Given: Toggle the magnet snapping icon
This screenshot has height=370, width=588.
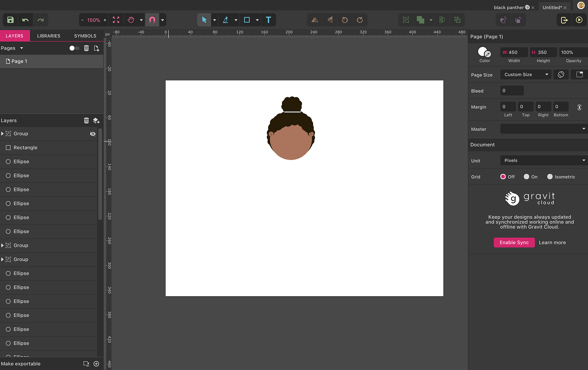Looking at the screenshot, I should [x=152, y=20].
